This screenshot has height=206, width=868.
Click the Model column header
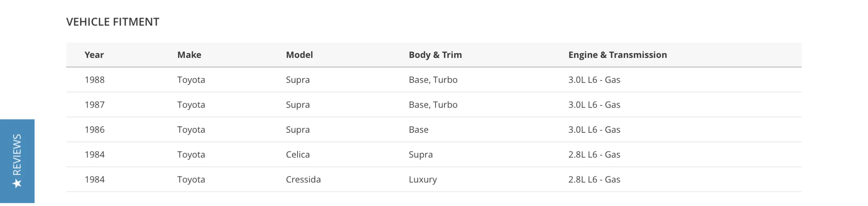(x=299, y=55)
